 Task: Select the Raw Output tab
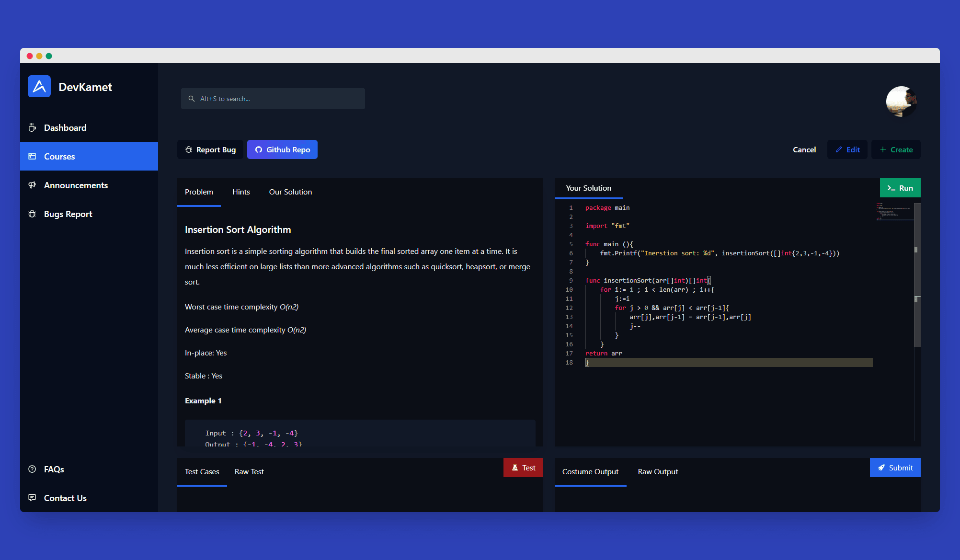pos(658,472)
